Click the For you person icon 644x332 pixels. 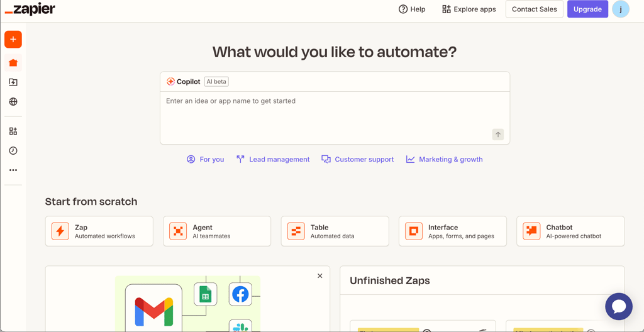coord(191,159)
